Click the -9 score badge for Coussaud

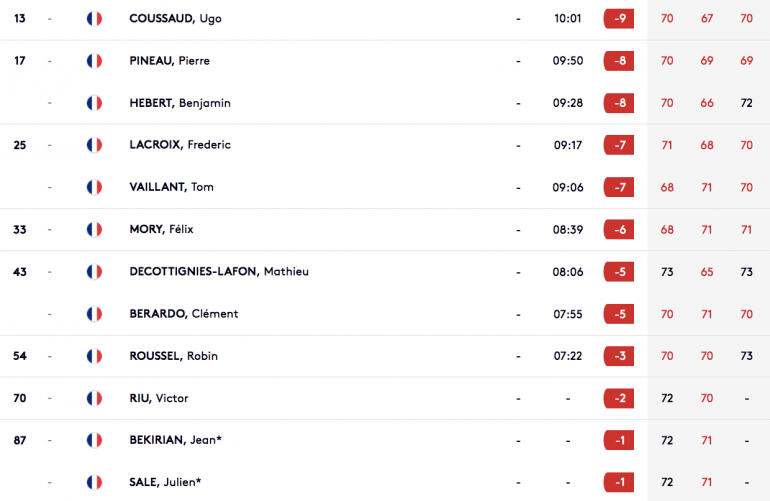click(x=619, y=19)
